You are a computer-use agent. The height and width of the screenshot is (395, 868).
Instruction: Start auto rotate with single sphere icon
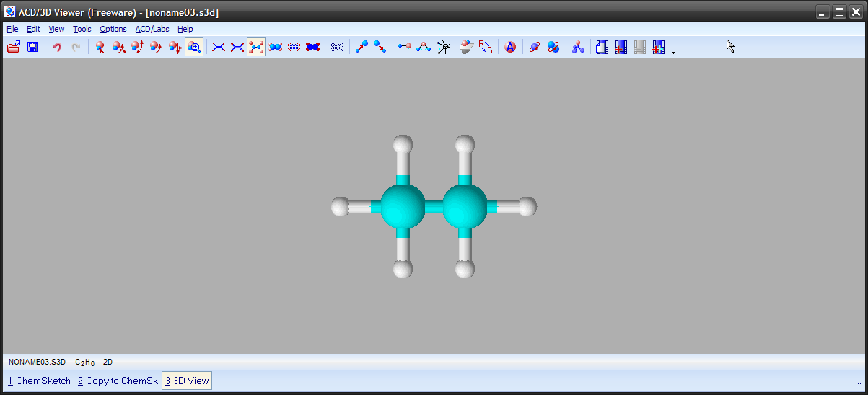pyautogui.click(x=535, y=48)
